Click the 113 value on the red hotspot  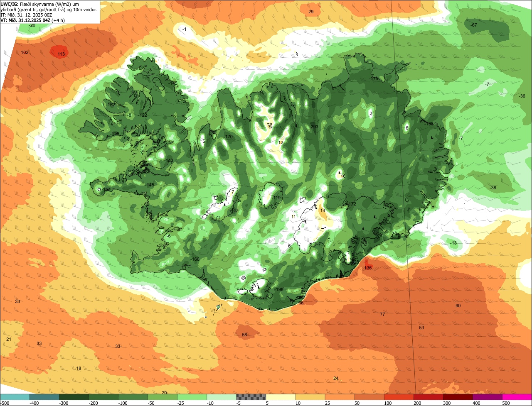(x=61, y=54)
